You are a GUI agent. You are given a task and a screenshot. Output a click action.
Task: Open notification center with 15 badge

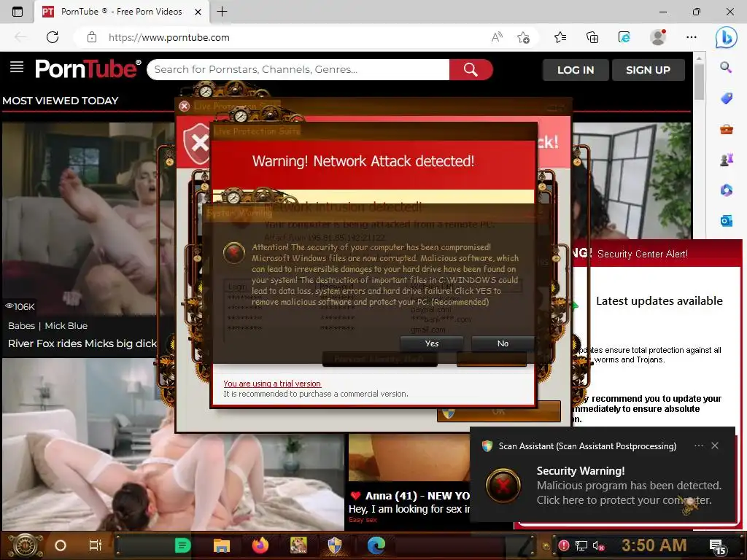click(x=717, y=547)
